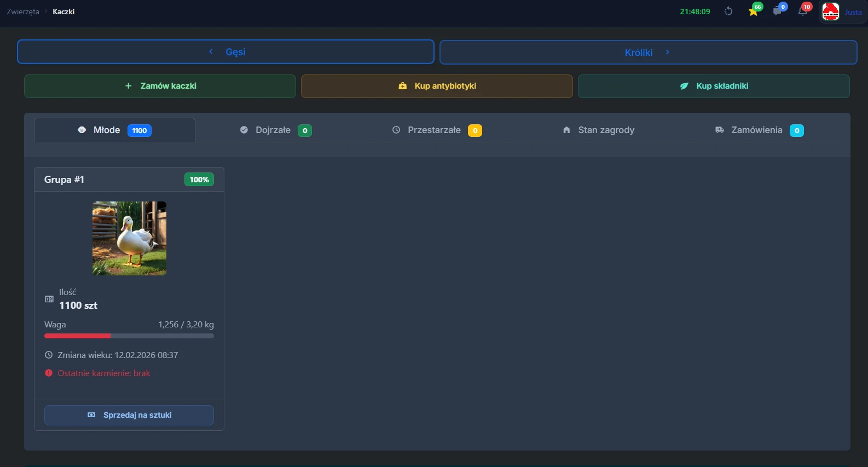This screenshot has height=467, width=868.
Task: Sell group with Sprzedaj na sztuki
Action: coord(129,415)
